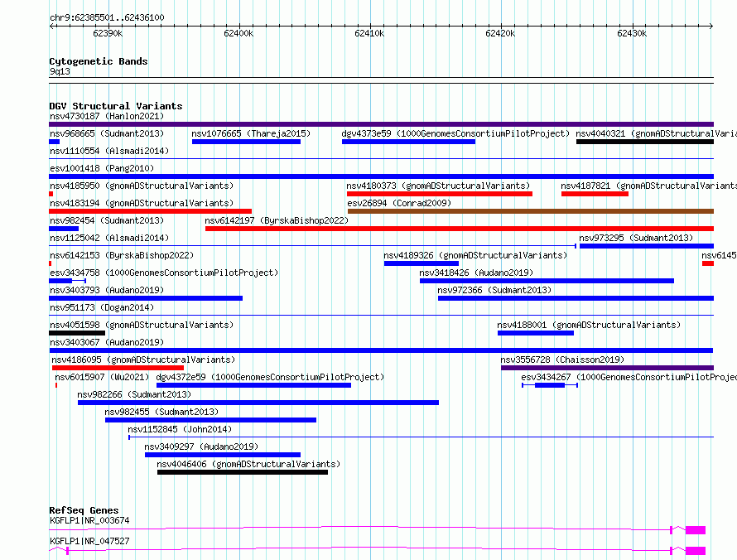
Task: Click dgv4373e59 1000Genomes variant bar
Action: coord(408,142)
